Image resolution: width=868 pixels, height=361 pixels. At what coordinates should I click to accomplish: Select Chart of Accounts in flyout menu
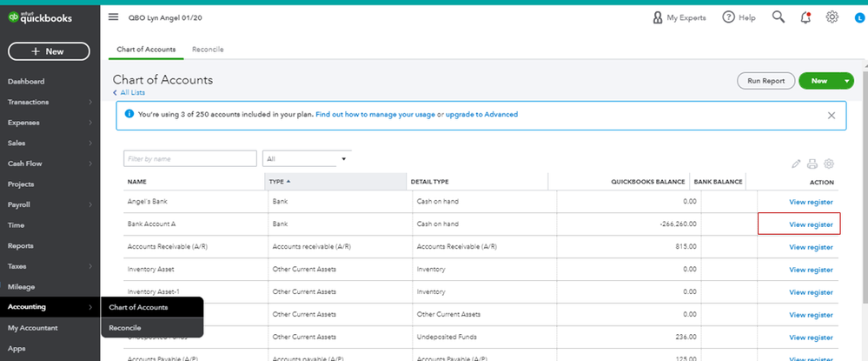click(x=152, y=307)
